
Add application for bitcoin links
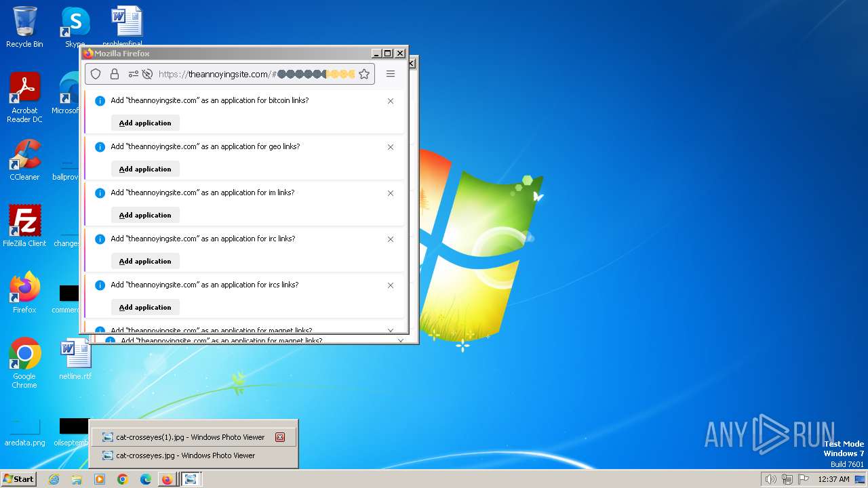point(145,123)
